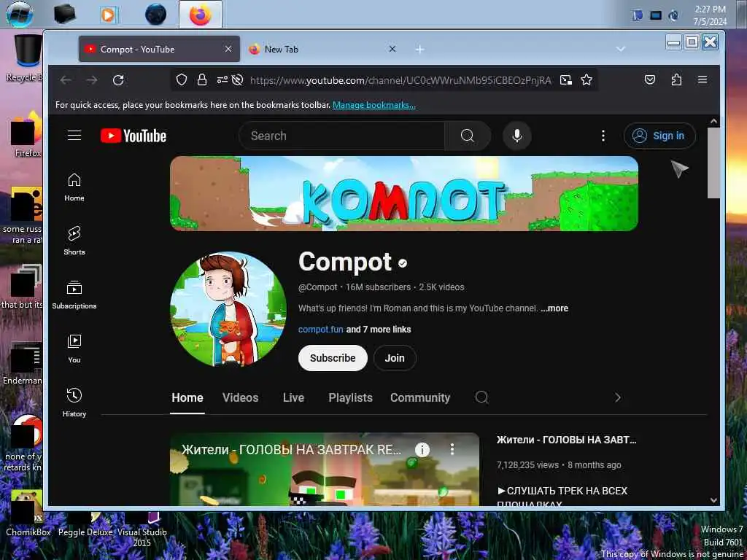Viewport: 747px width, 560px height.
Task: Click the featured video title on right
Action: [566, 440]
